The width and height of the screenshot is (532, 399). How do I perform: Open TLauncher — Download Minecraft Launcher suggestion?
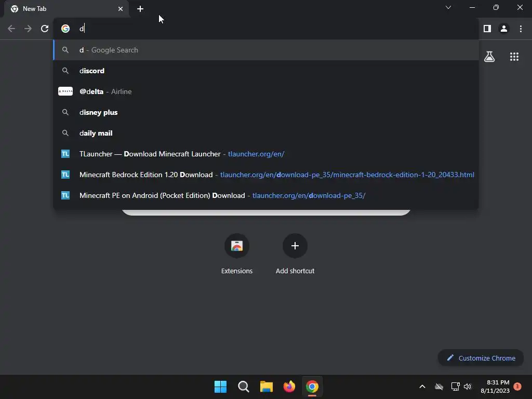click(x=266, y=154)
